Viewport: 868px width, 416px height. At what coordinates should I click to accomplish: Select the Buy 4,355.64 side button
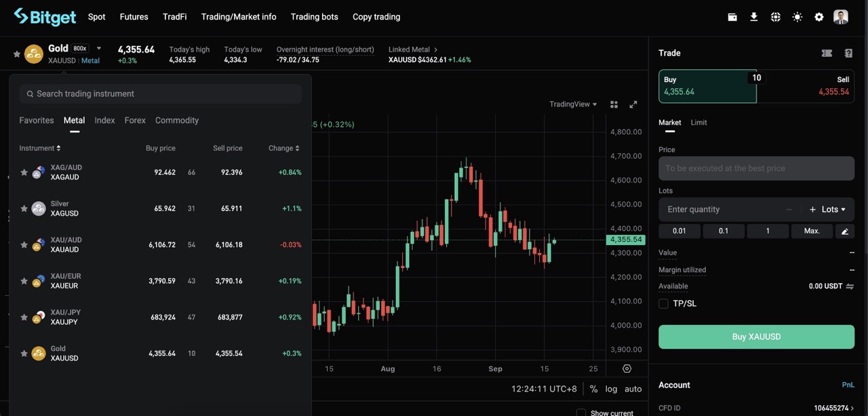pos(707,86)
